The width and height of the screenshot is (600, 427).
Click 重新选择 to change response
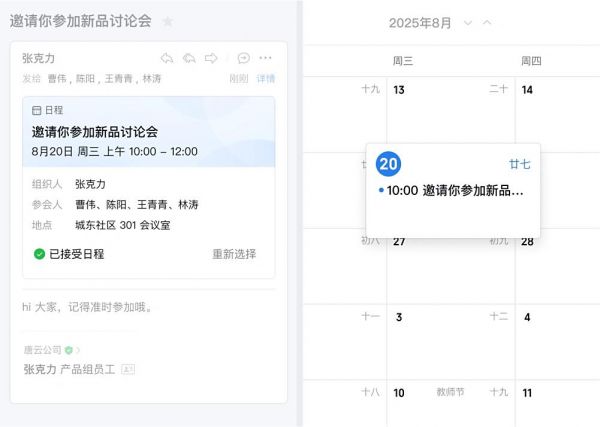234,254
